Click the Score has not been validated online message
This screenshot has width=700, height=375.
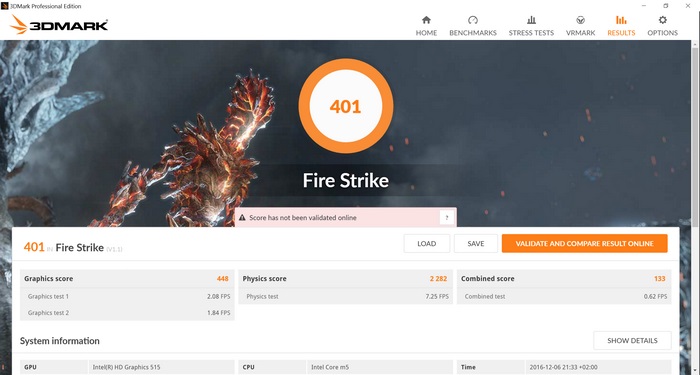coord(303,218)
